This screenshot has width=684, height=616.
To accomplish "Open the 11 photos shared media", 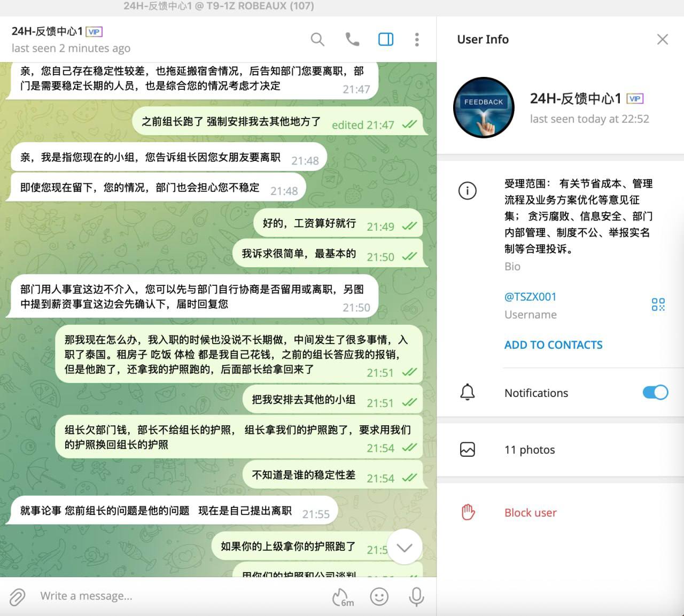I will (560, 450).
